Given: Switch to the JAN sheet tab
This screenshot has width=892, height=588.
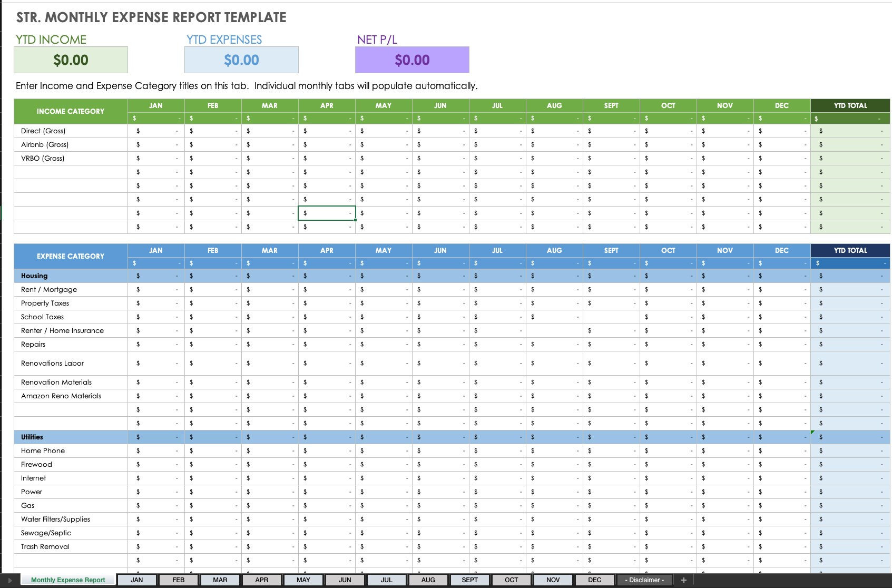Looking at the screenshot, I should (136, 580).
